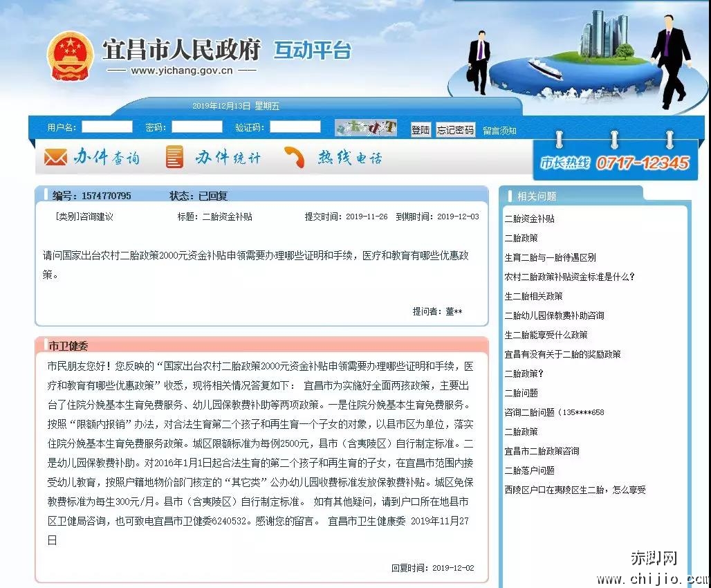
Task: Open 宜昌有没有关于二胎的奖励政策 link
Action: tap(562, 354)
